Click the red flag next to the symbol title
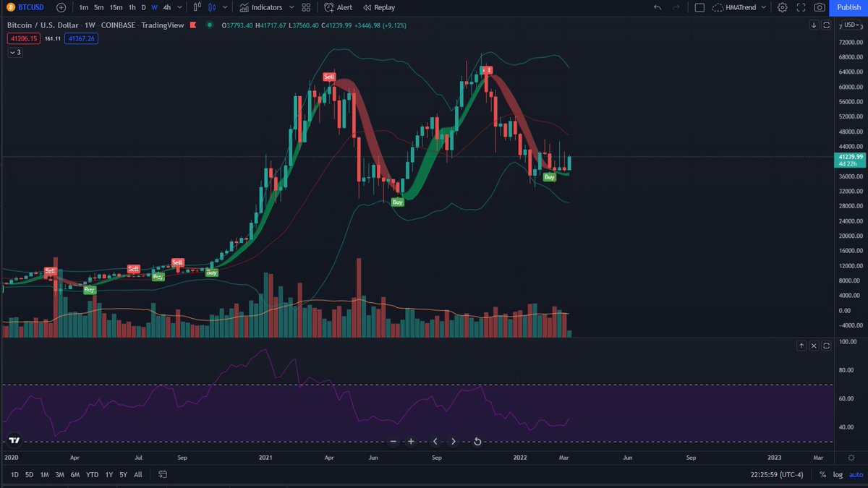The height and width of the screenshot is (488, 868). (x=193, y=25)
